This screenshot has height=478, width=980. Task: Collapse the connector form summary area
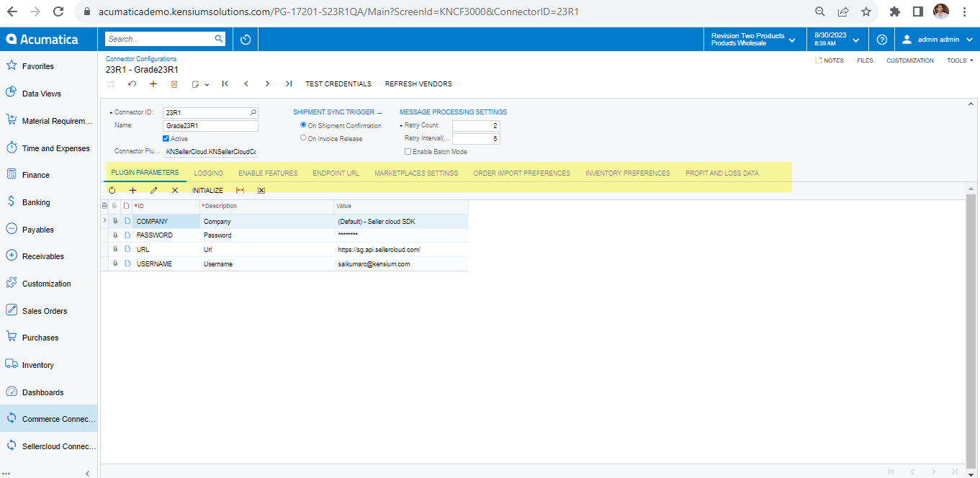point(971,104)
